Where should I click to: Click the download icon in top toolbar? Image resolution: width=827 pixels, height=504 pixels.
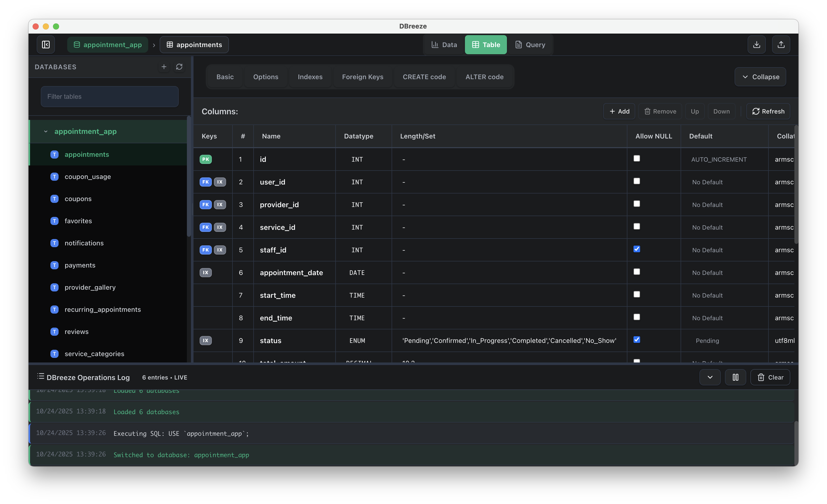pos(756,45)
